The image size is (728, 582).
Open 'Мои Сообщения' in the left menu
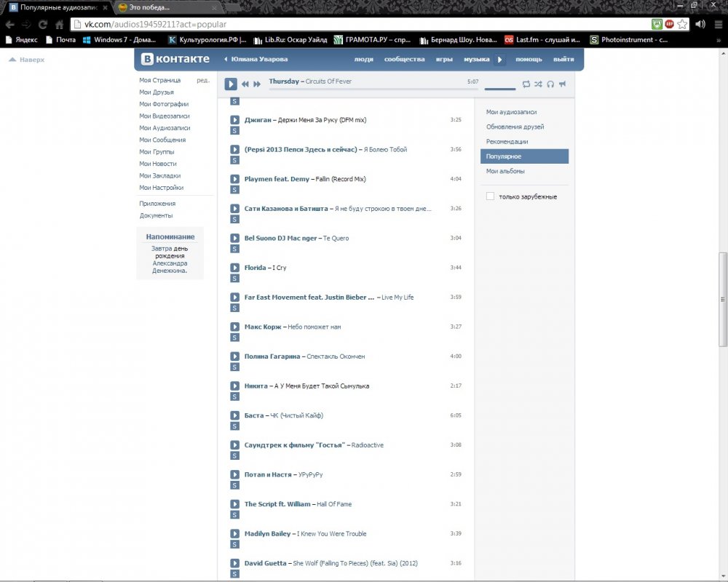tap(162, 140)
